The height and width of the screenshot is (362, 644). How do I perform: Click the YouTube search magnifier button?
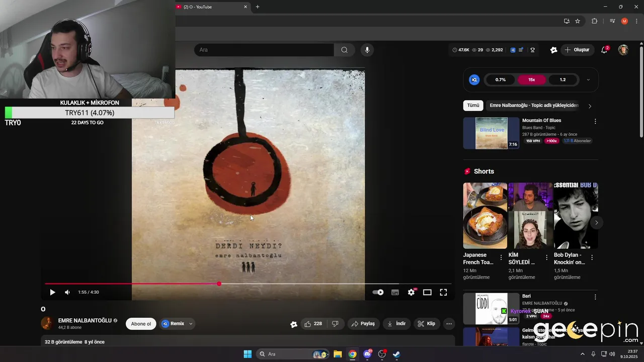(x=344, y=50)
